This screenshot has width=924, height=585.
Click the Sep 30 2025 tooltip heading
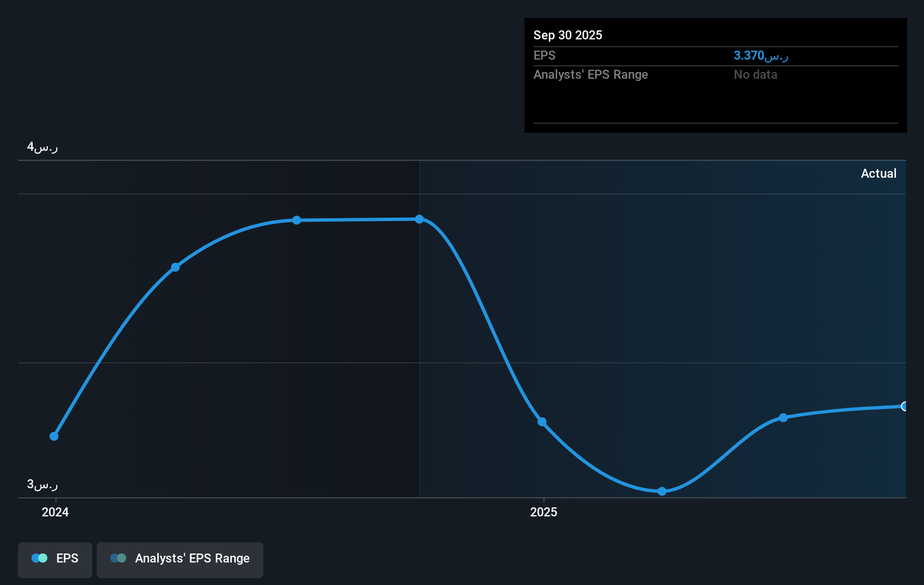pos(568,35)
